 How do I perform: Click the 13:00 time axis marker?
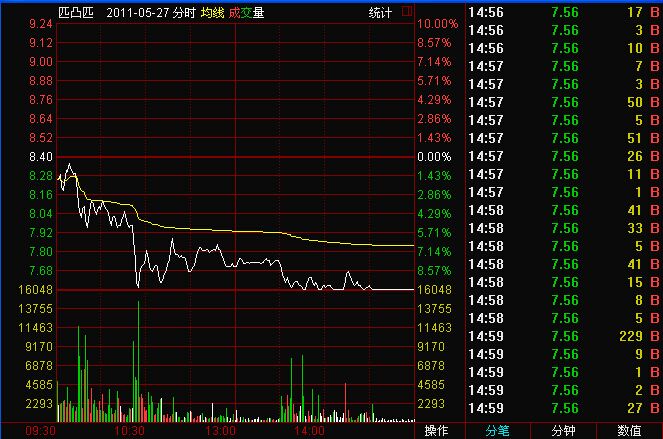point(220,431)
